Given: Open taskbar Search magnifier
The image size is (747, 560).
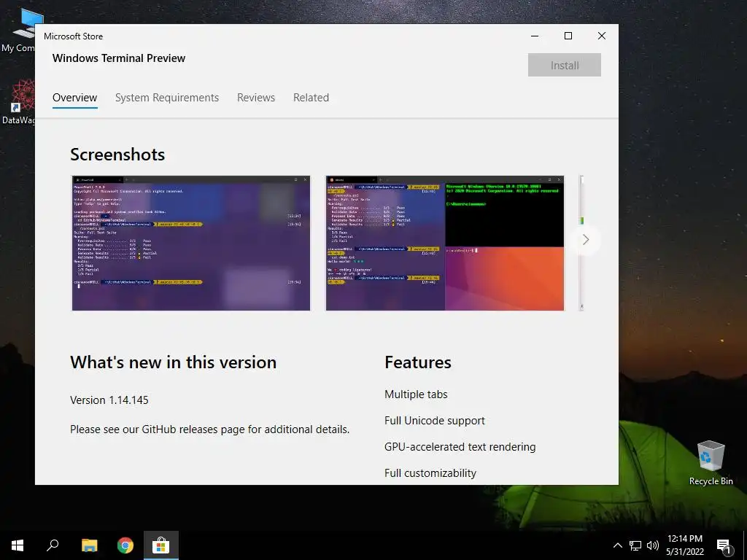Looking at the screenshot, I should (x=53, y=545).
